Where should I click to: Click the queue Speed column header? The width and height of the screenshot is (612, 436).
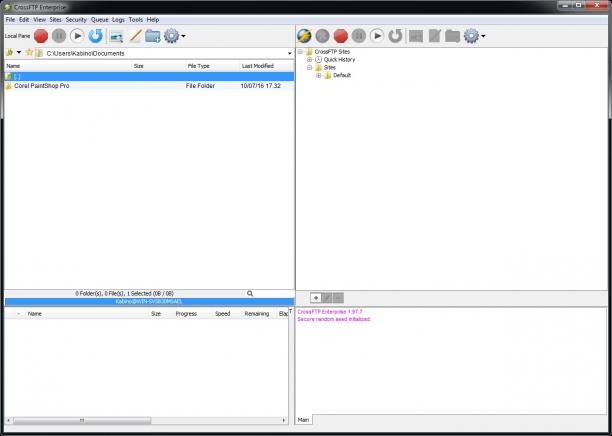coord(222,313)
